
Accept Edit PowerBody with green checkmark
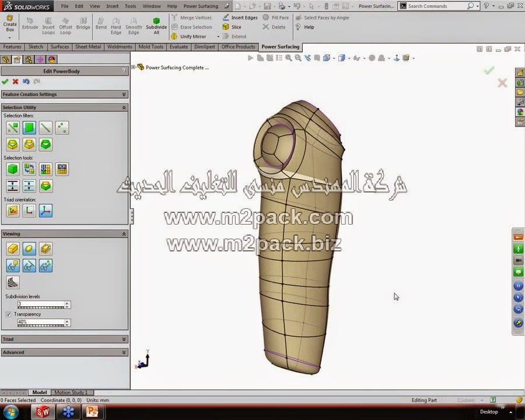(x=5, y=82)
